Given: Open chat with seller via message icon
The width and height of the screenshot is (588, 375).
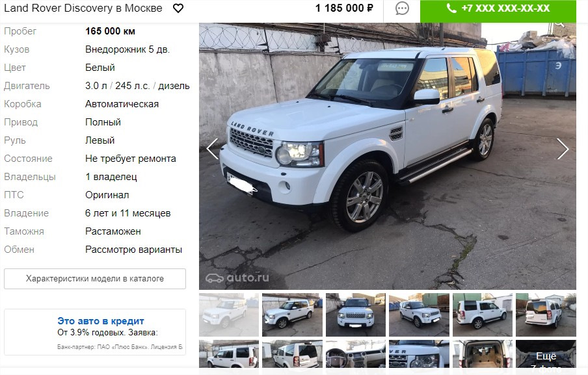Looking at the screenshot, I should [x=402, y=8].
